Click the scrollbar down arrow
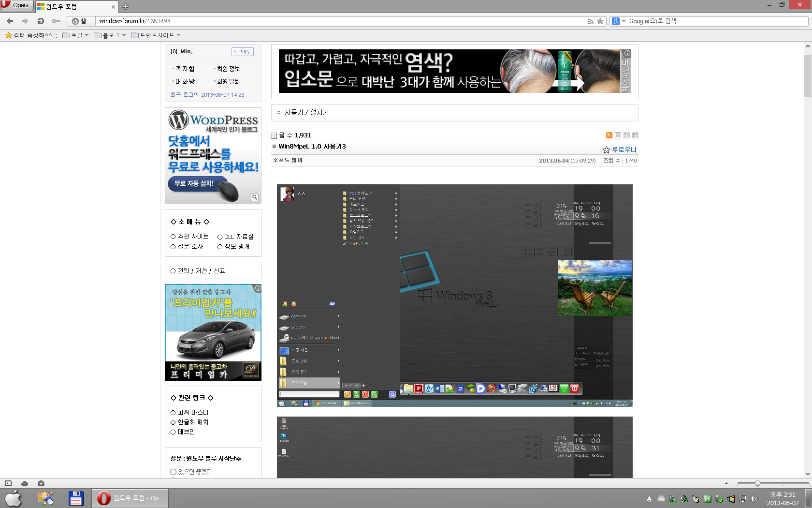 click(808, 474)
